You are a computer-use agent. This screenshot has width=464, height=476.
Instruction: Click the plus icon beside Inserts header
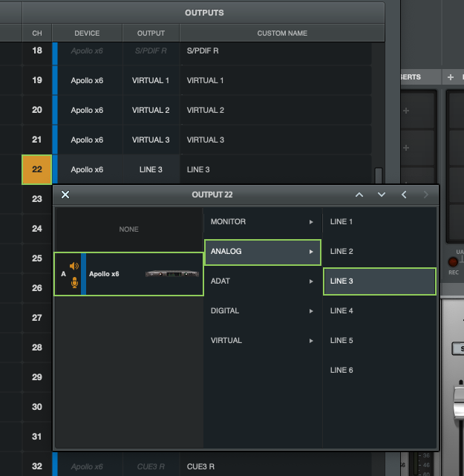pos(450,77)
